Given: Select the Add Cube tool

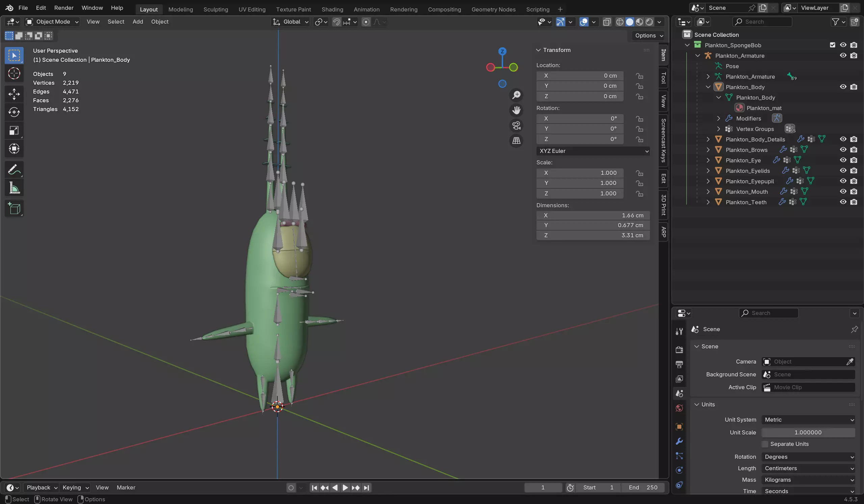Looking at the screenshot, I should (14, 208).
